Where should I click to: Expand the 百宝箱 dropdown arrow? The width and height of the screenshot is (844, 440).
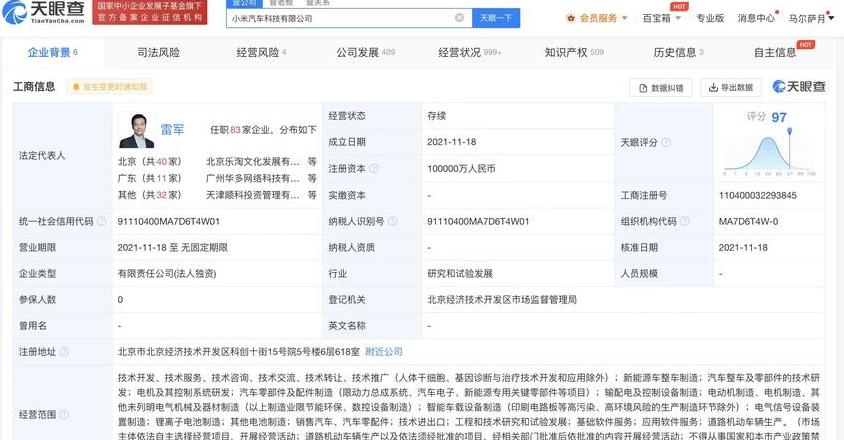pos(678,18)
